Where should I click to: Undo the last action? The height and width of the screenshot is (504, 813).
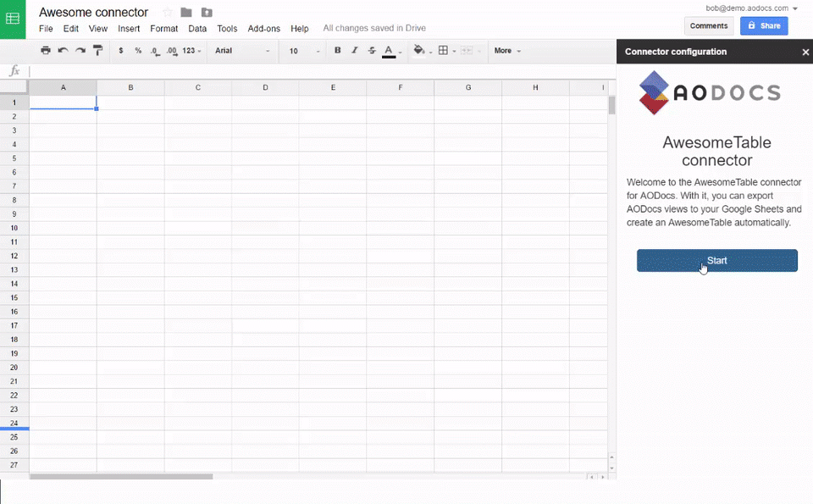tap(64, 50)
